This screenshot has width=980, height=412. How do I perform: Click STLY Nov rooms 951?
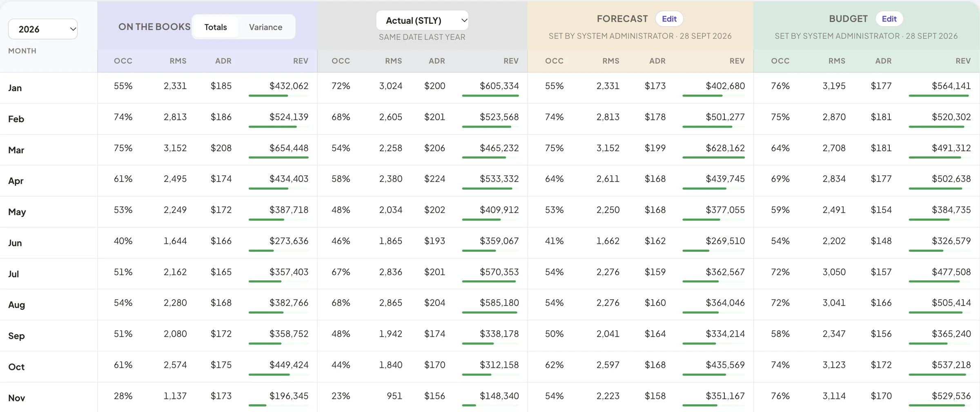[x=394, y=396]
